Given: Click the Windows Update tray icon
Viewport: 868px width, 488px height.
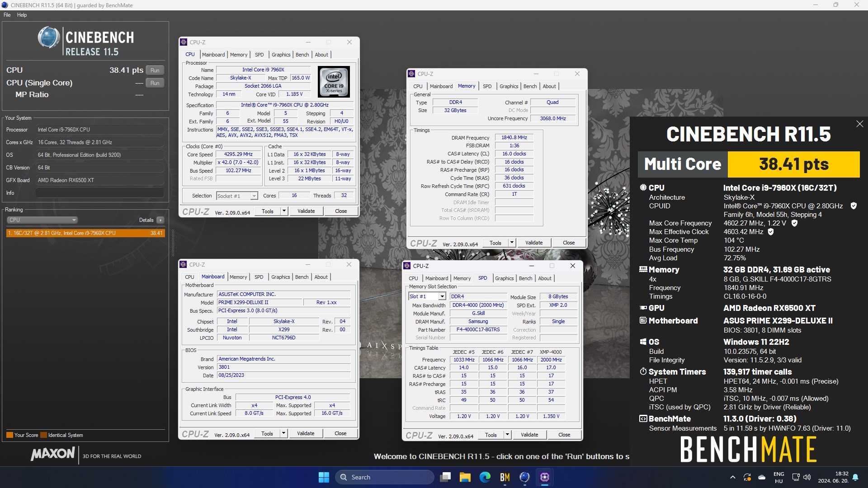Looking at the screenshot, I should 747,477.
